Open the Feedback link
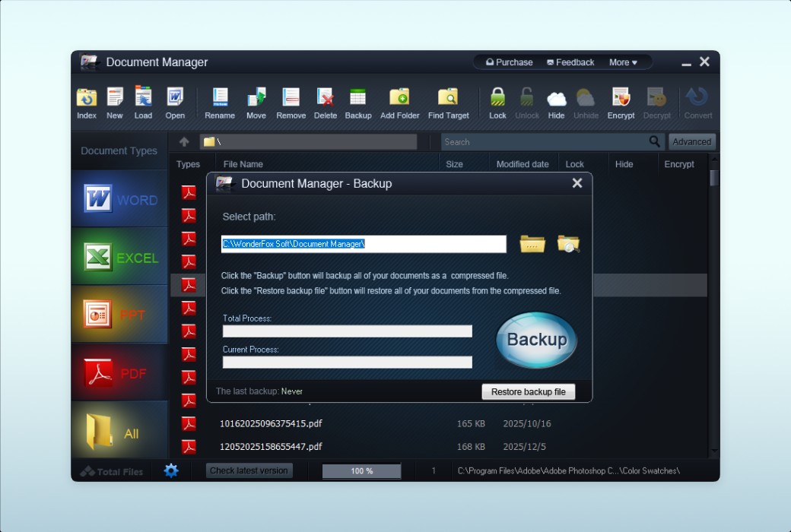The width and height of the screenshot is (791, 532). point(570,62)
